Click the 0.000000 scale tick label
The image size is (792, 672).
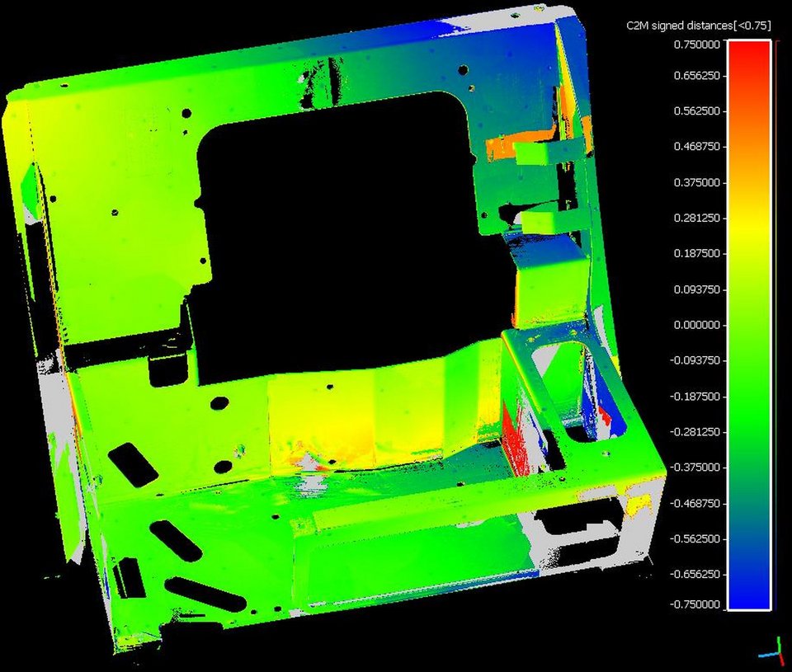[x=698, y=325]
